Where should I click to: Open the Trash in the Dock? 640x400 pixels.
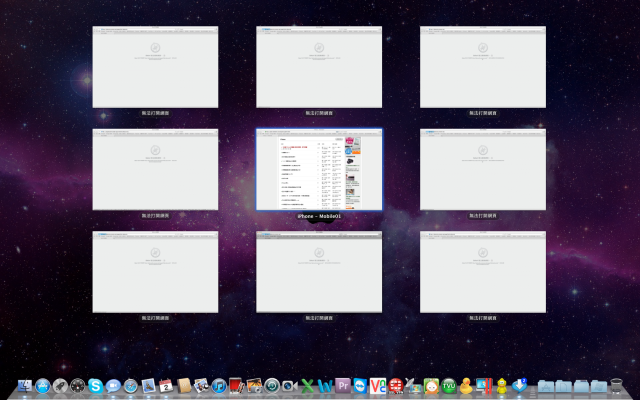pyautogui.click(x=616, y=385)
